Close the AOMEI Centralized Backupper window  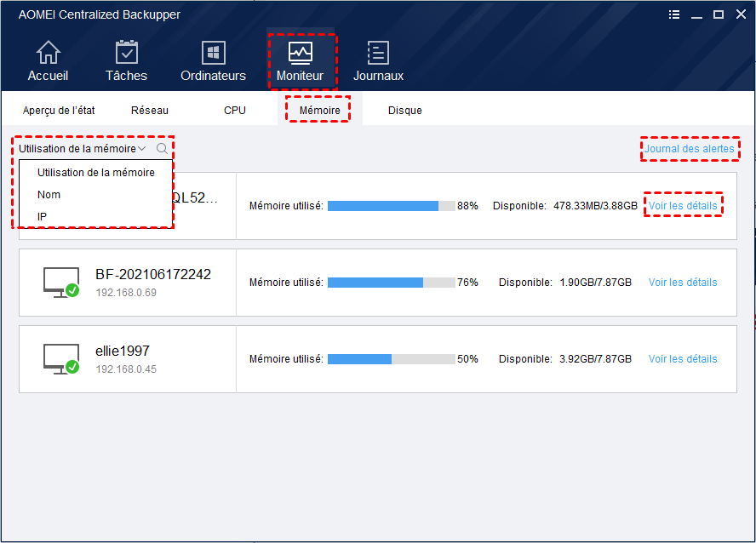point(741,14)
